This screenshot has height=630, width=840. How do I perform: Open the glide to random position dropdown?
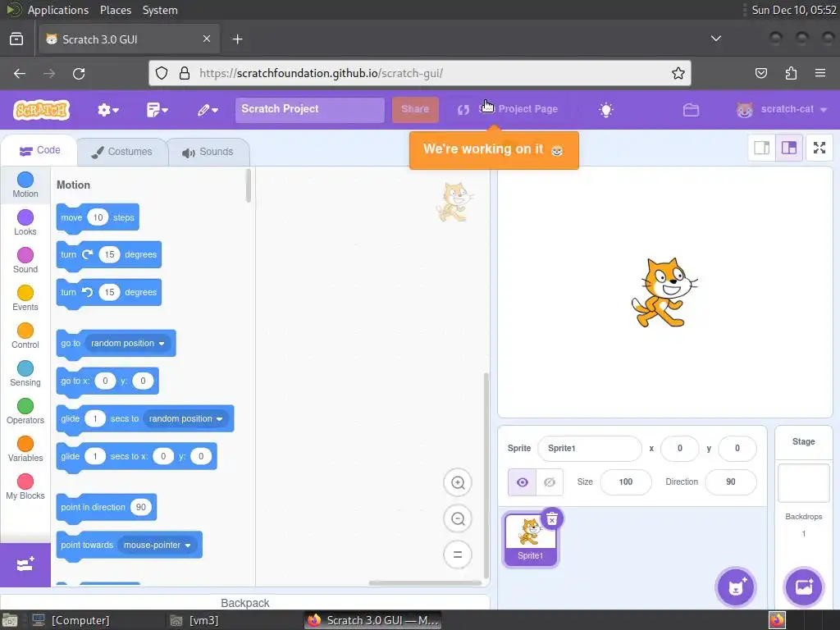pyautogui.click(x=185, y=419)
